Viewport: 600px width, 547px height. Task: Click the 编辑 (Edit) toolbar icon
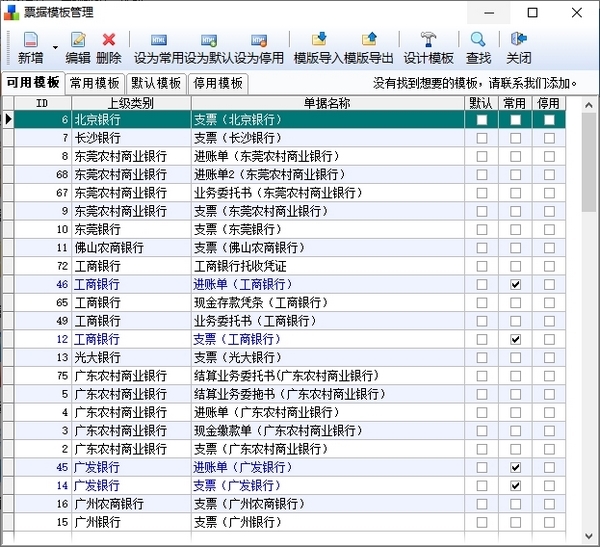click(x=78, y=39)
